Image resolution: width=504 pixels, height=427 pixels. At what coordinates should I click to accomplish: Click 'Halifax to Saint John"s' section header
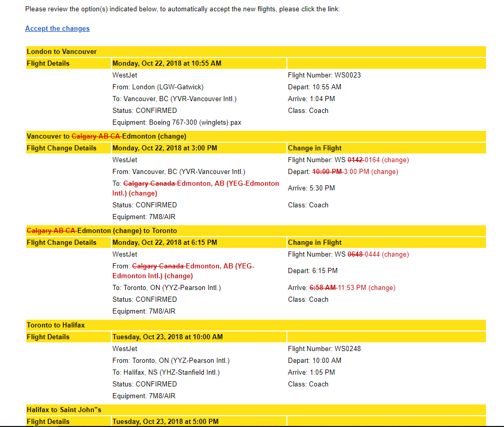tap(256, 410)
